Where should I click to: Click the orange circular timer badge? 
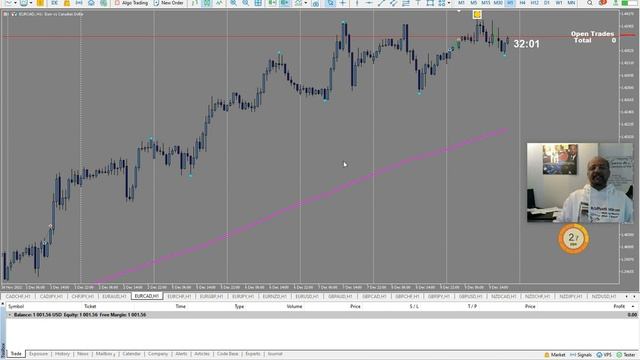pos(573,238)
